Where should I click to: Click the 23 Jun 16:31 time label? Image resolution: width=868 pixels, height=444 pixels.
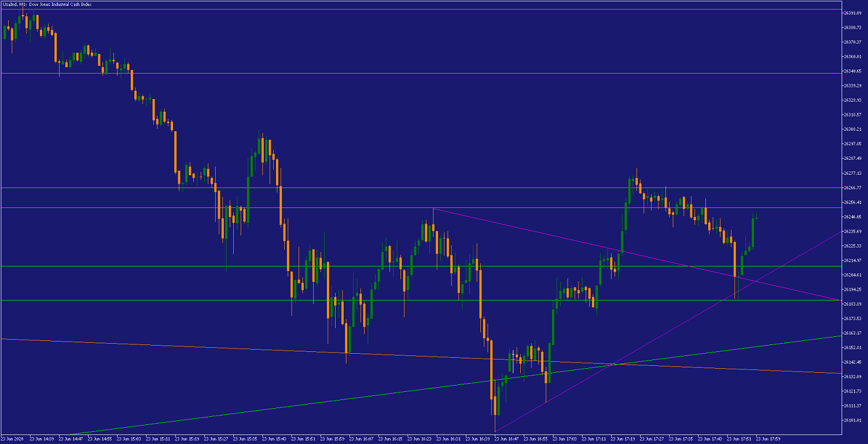[447, 439]
